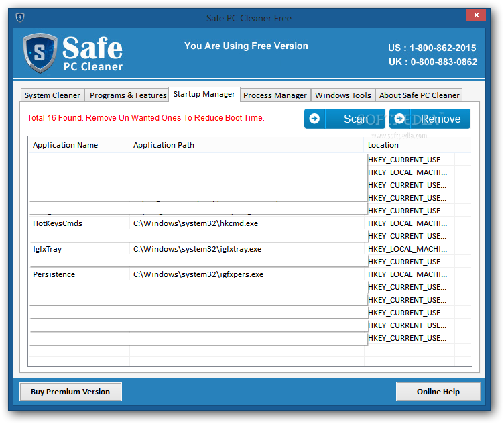This screenshot has width=504, height=424.
Task: Click the path C:\Windows\system32\igfxtray.exe
Action: point(197,249)
